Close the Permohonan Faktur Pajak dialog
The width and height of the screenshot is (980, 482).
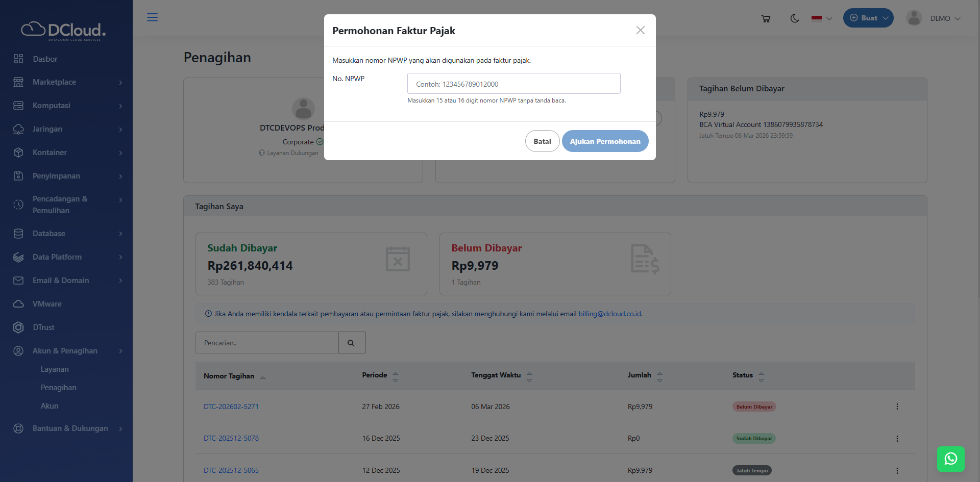pos(640,31)
